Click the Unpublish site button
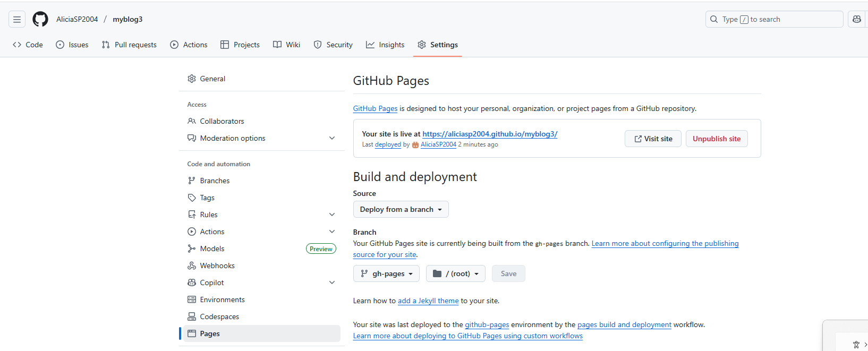The width and height of the screenshot is (868, 351). [716, 139]
